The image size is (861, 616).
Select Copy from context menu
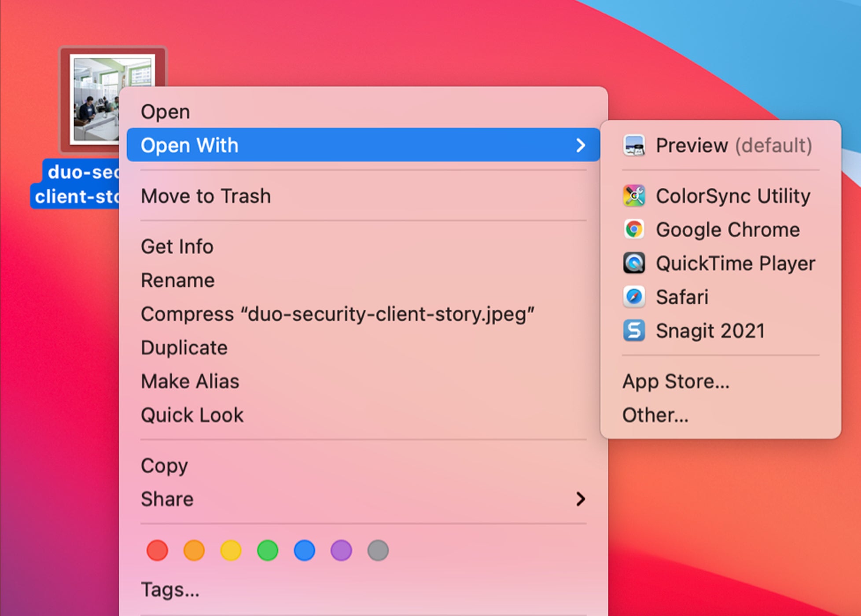coord(363,466)
